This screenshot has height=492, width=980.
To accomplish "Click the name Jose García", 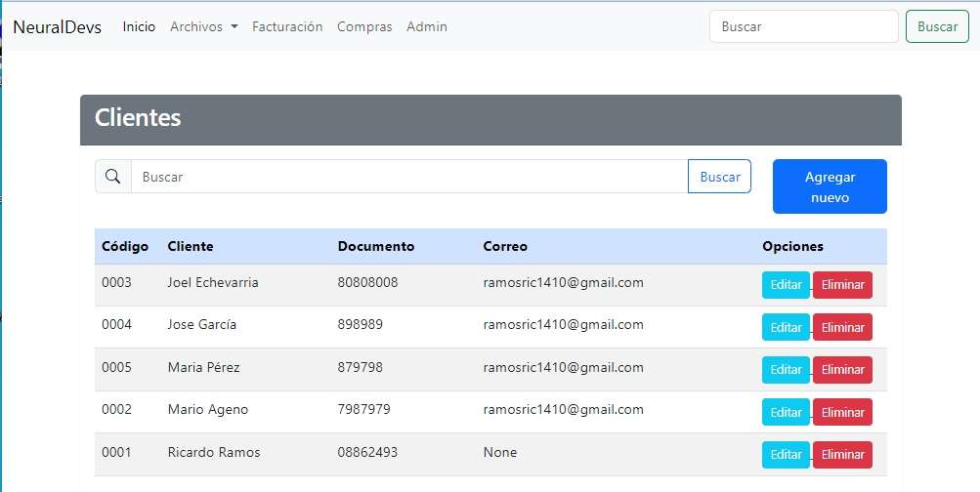I will tap(202, 325).
